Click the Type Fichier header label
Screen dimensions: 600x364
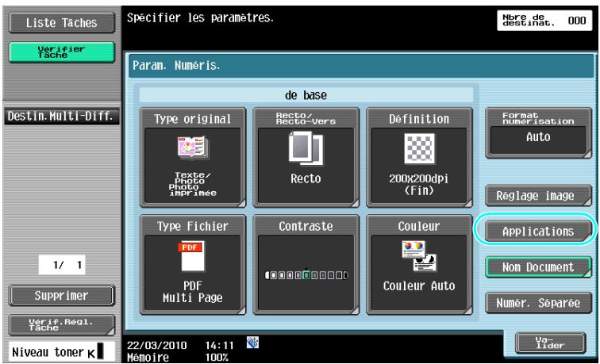193,226
